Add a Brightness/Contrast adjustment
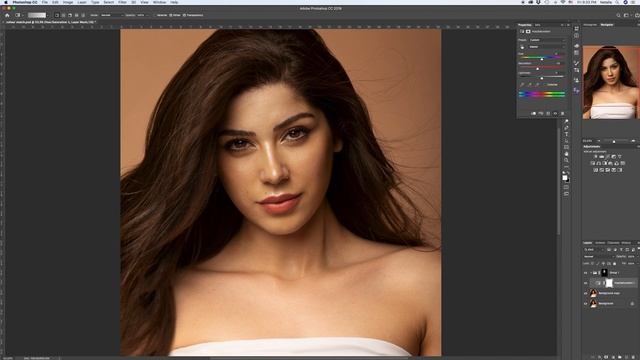The height and width of the screenshot is (360, 640). [596, 156]
